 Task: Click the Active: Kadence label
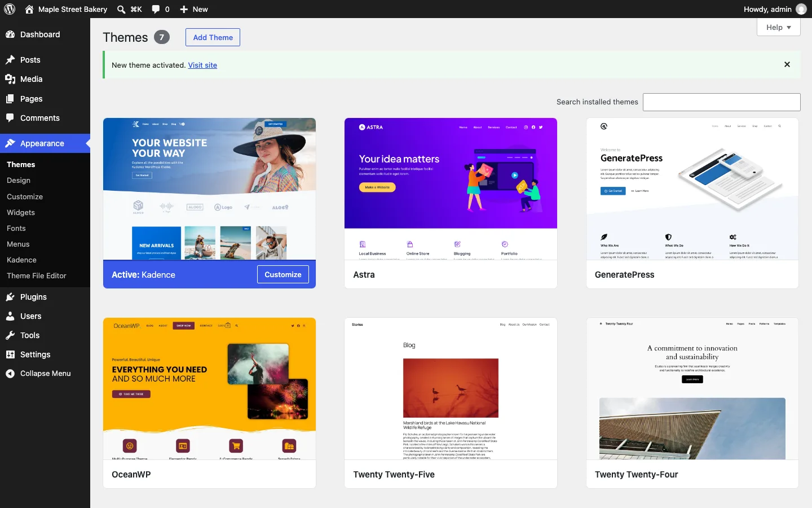pos(143,275)
